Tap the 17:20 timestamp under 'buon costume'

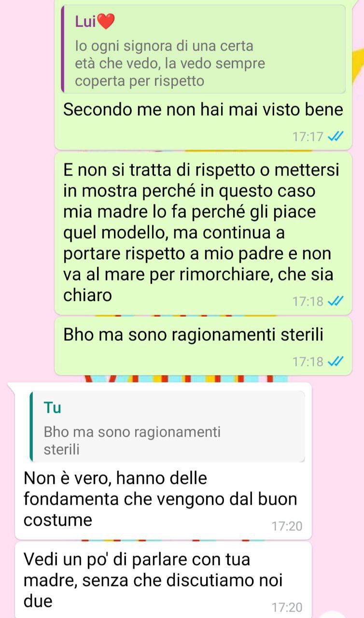287,526
